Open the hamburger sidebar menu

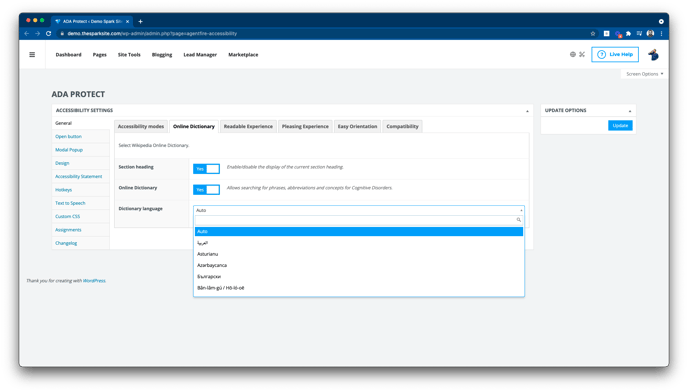pyautogui.click(x=32, y=54)
